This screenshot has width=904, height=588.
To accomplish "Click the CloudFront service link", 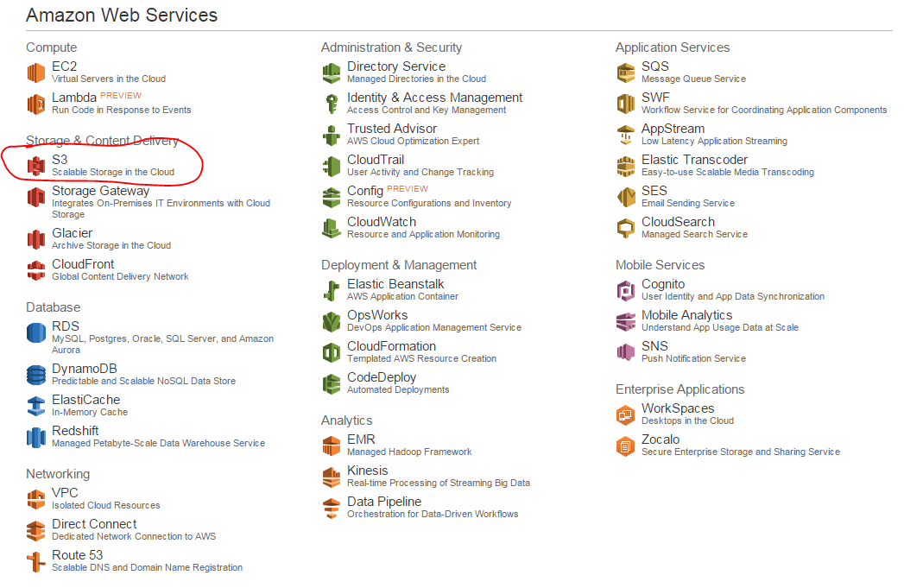I will coord(83,264).
